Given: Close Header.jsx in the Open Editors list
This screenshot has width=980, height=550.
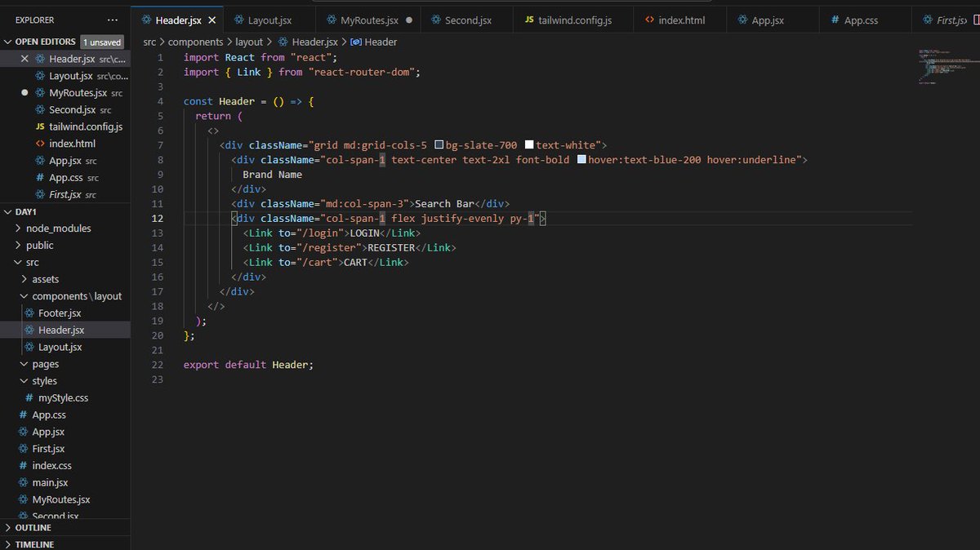Looking at the screenshot, I should pos(24,59).
